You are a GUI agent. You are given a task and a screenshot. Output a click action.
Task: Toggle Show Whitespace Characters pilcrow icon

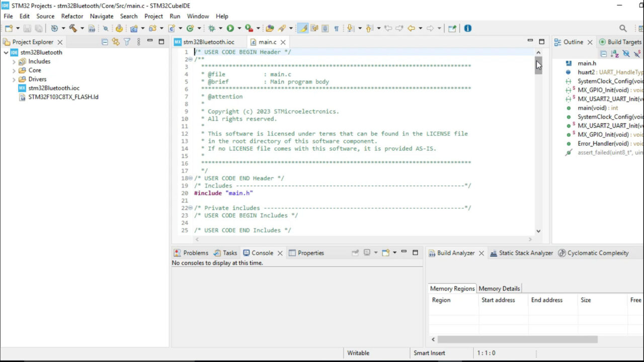(x=337, y=29)
